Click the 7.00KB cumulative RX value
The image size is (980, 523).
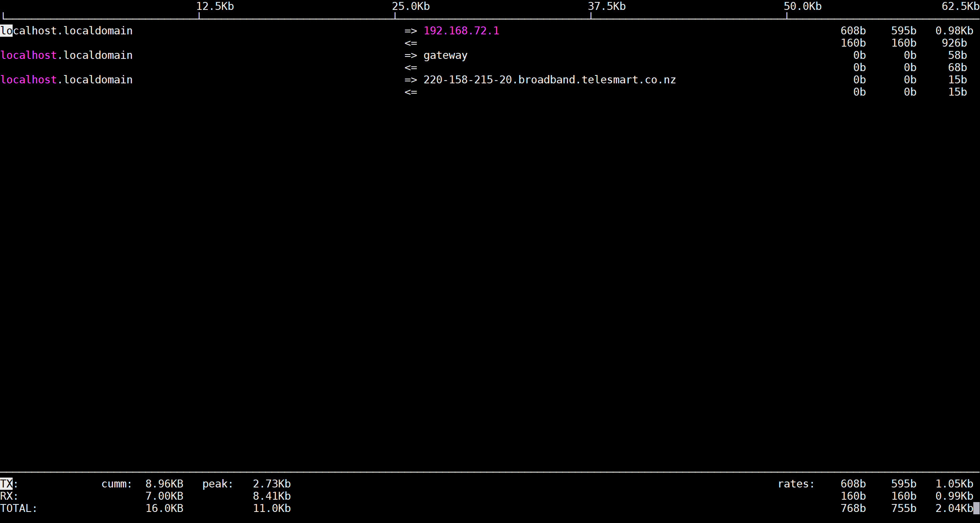coord(164,496)
